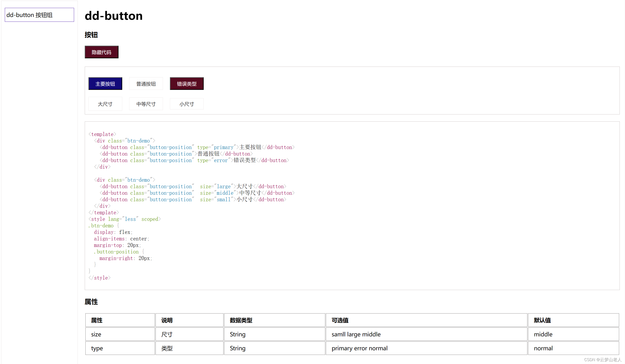The height and width of the screenshot is (364, 625).
Task: Click the 默认值 table column header
Action: 573,320
